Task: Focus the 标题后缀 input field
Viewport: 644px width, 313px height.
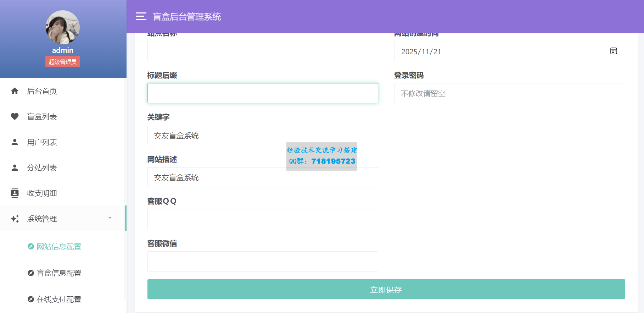Action: 263,93
